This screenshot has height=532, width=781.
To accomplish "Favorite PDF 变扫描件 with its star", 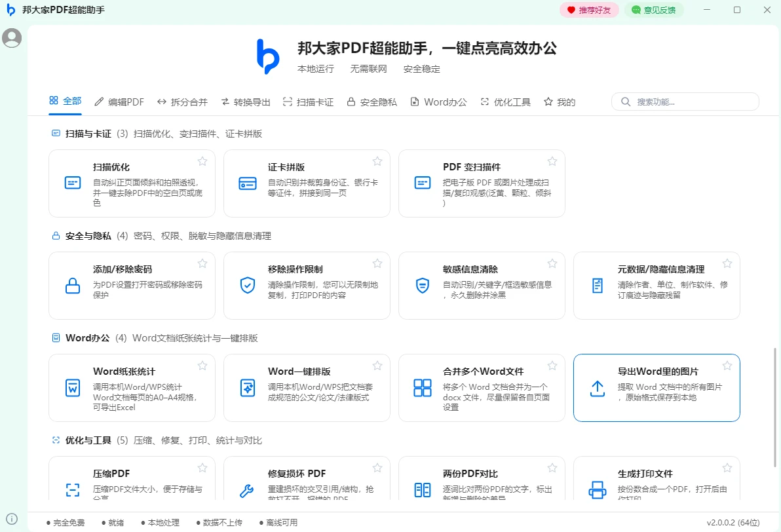I will point(552,161).
